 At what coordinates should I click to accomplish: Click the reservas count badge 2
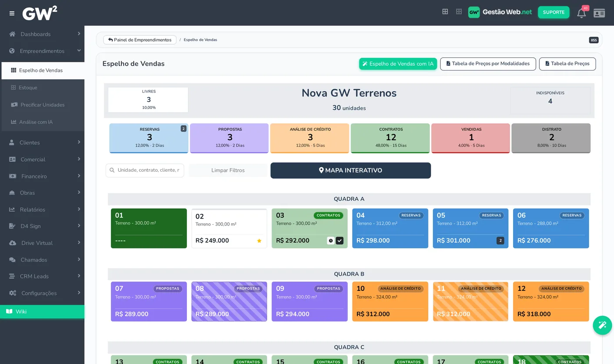pyautogui.click(x=183, y=128)
